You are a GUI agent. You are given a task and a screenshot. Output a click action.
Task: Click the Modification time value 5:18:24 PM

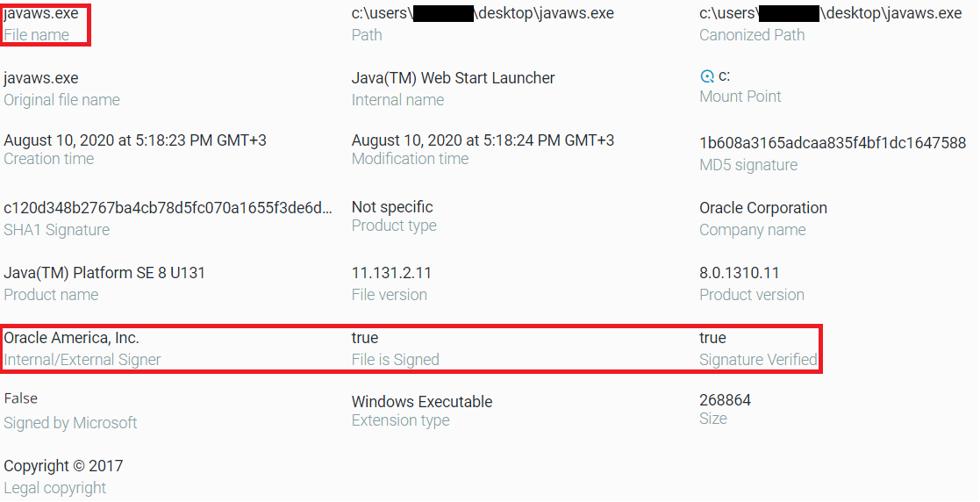point(483,140)
